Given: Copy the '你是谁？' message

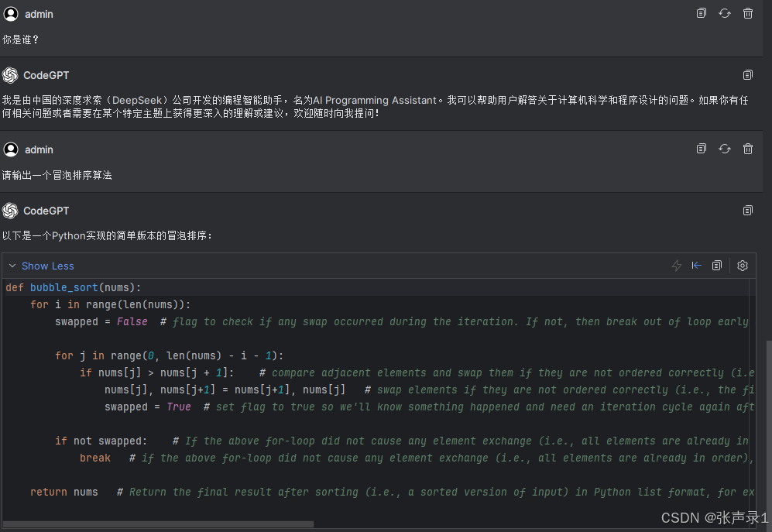Looking at the screenshot, I should [x=701, y=13].
